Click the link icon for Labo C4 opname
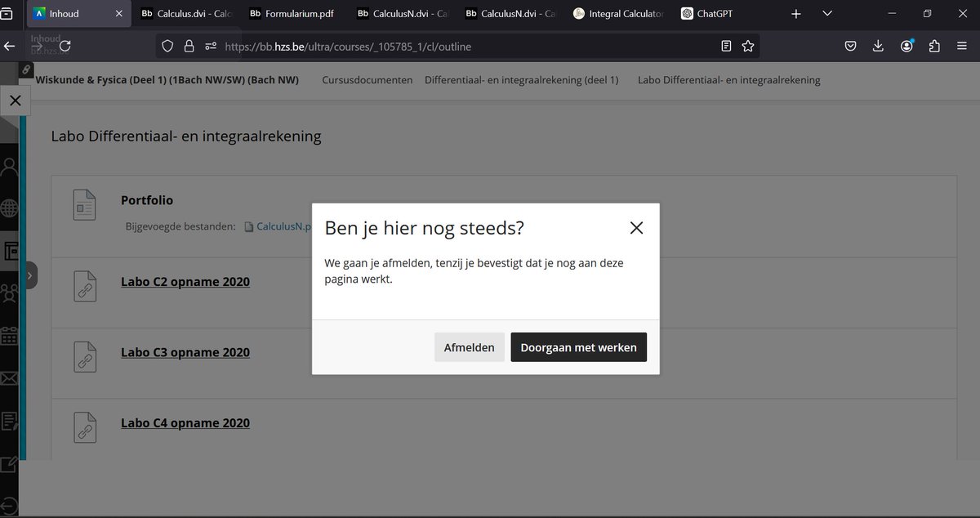 tap(85, 429)
